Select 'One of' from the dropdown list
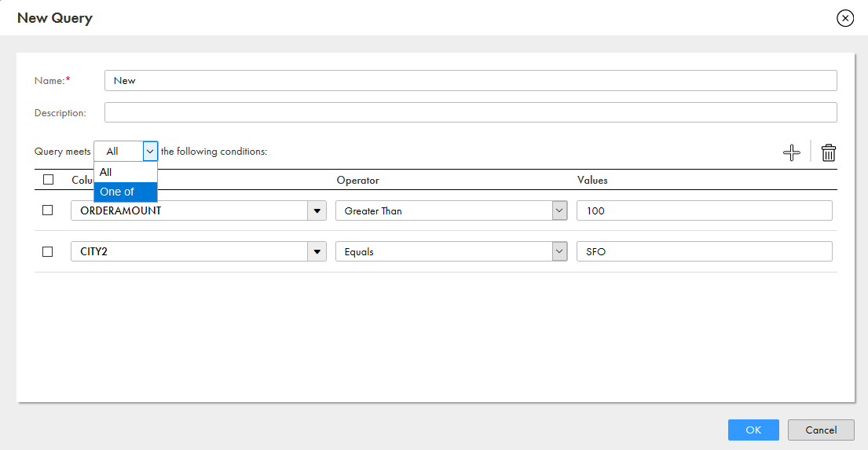This screenshot has width=868, height=450. pyautogui.click(x=125, y=192)
